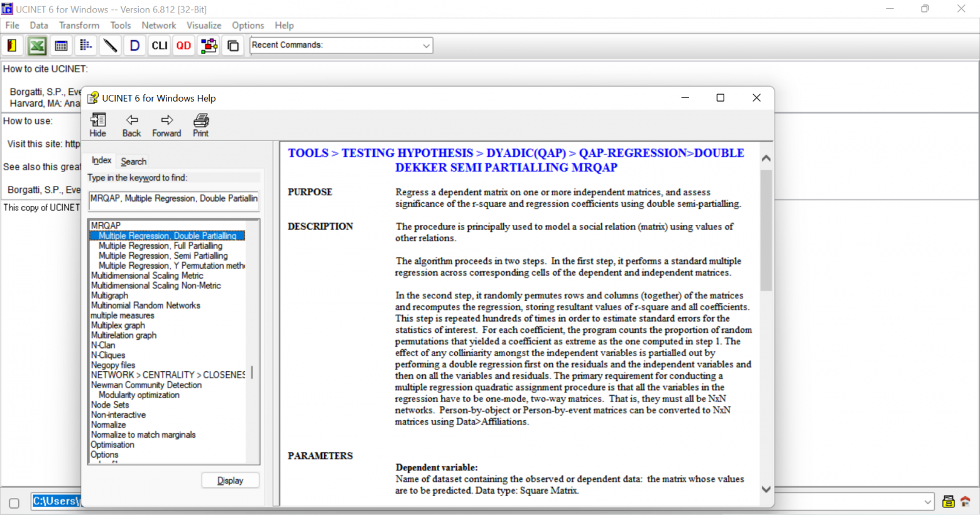The height and width of the screenshot is (515, 980).
Task: Select 'Node Sets' index entry
Action: click(x=110, y=405)
